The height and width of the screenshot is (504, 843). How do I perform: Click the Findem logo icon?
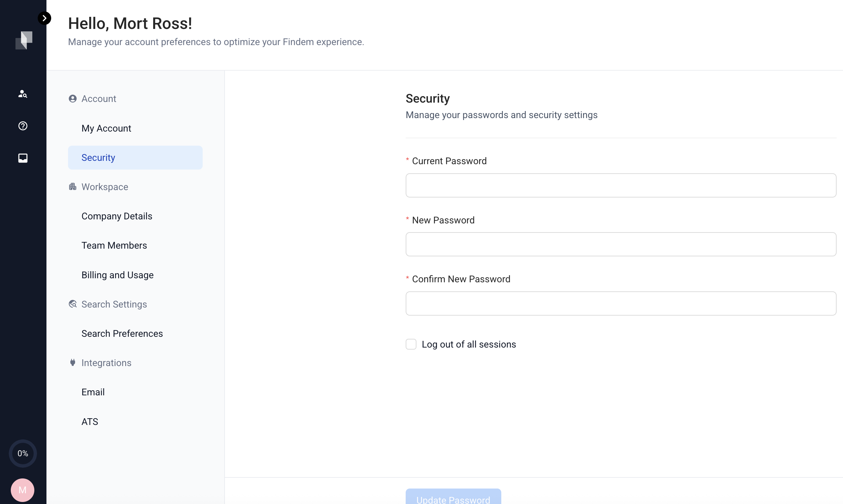click(24, 40)
